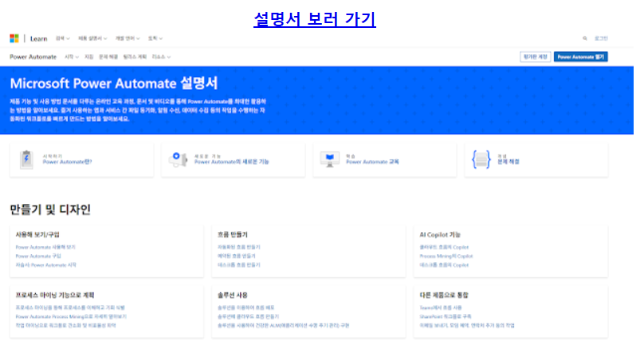The image size is (644, 361).
Task: Click the Power Automate 열기 button
Action: (x=581, y=57)
